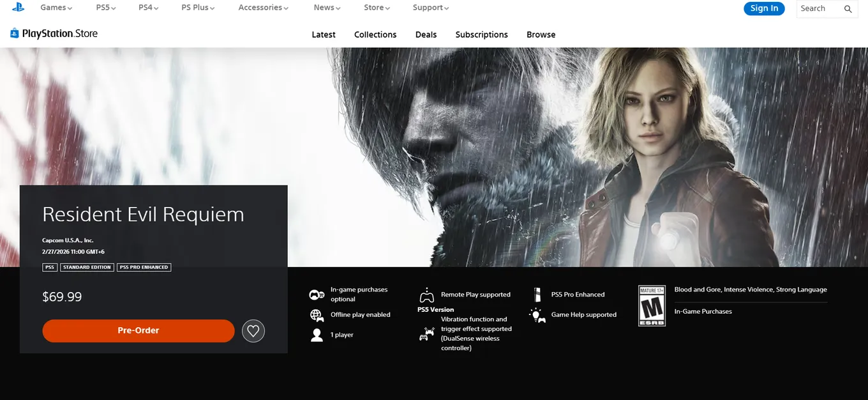Viewport: 868px width, 400px height.
Task: Click the STANDARD EDITION tag
Action: (x=87, y=267)
